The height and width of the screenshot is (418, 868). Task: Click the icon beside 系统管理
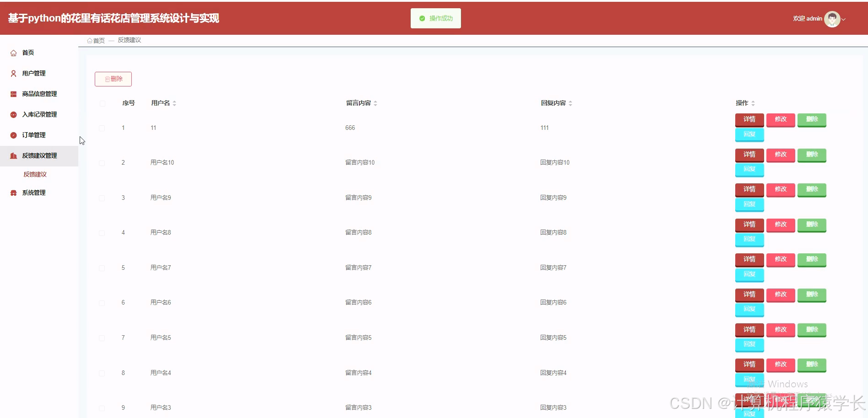[14, 193]
